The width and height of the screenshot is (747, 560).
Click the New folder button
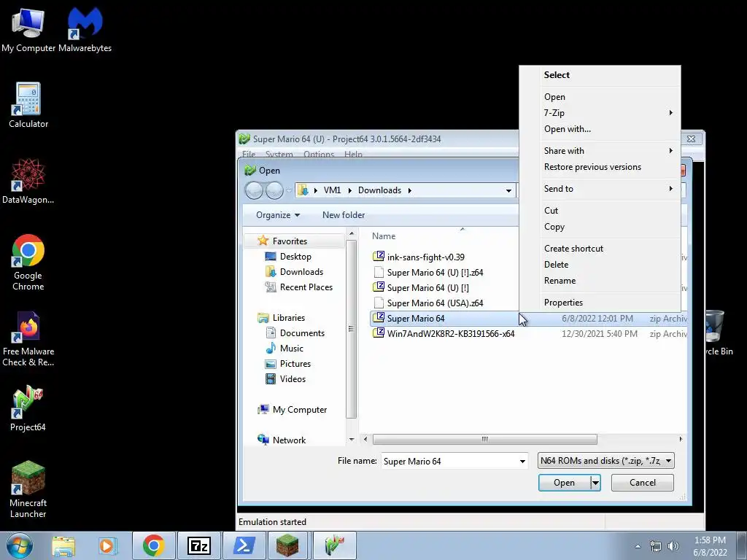pos(344,215)
